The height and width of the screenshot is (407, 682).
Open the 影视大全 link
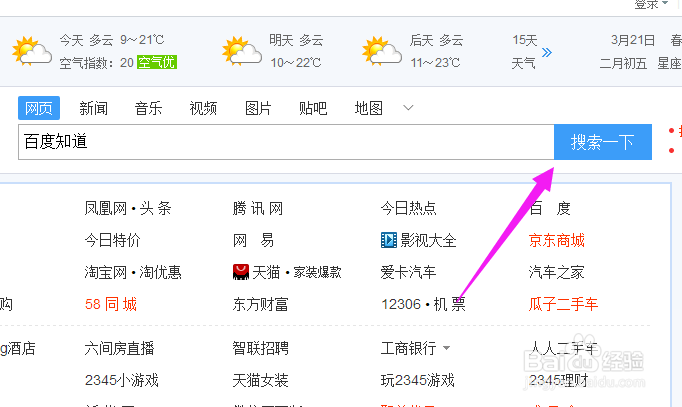428,240
